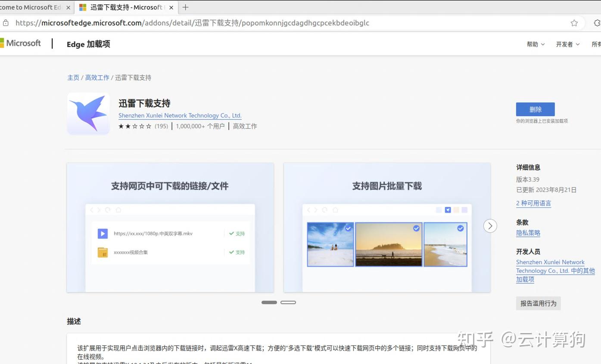Image resolution: width=601 pixels, height=364 pixels.
Task: Open the 2 种可用语言 link
Action: point(533,203)
